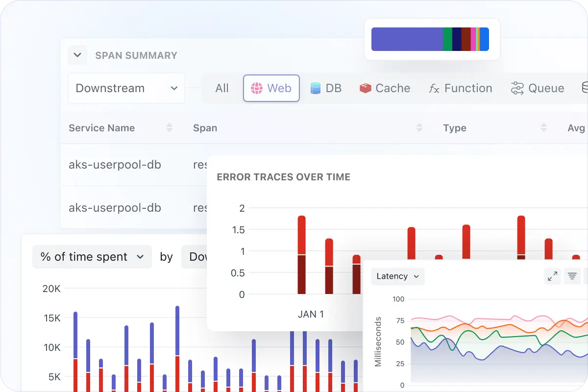Open the Latency metric dropdown
Viewport: 588px width, 392px height.
tap(397, 276)
